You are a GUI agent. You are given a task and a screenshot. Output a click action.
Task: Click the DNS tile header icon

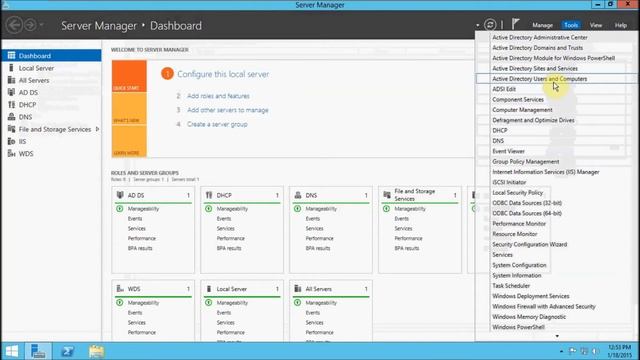coord(298,195)
